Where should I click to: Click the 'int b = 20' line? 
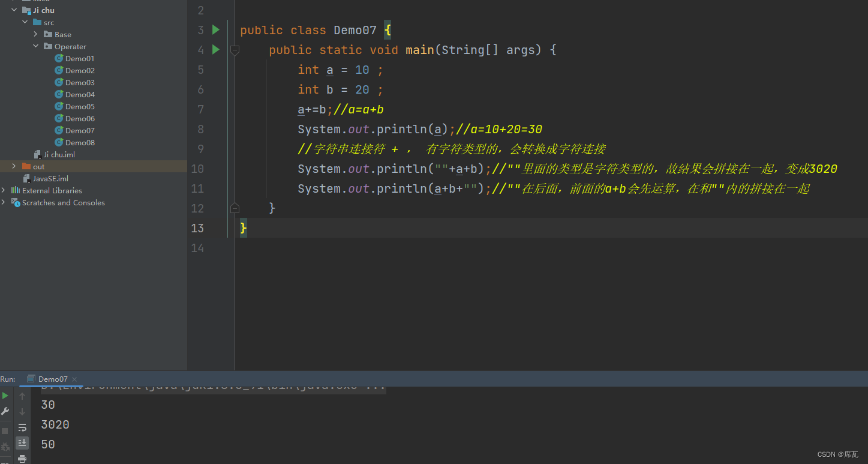coord(340,89)
